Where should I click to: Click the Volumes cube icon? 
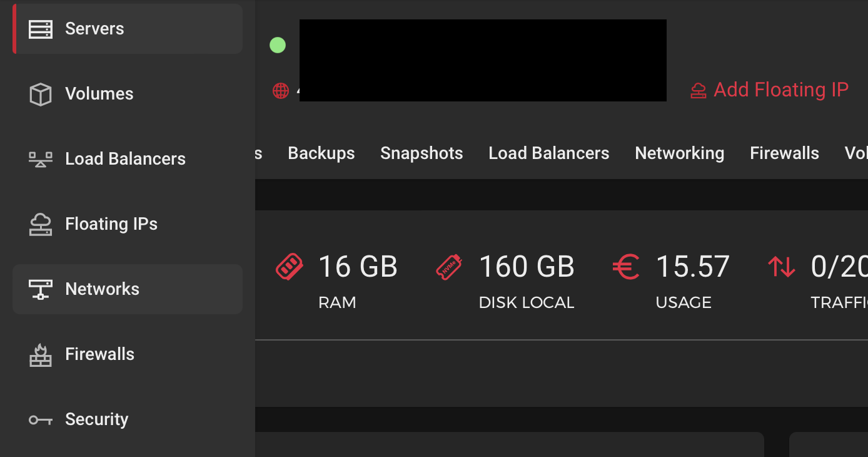pos(41,95)
